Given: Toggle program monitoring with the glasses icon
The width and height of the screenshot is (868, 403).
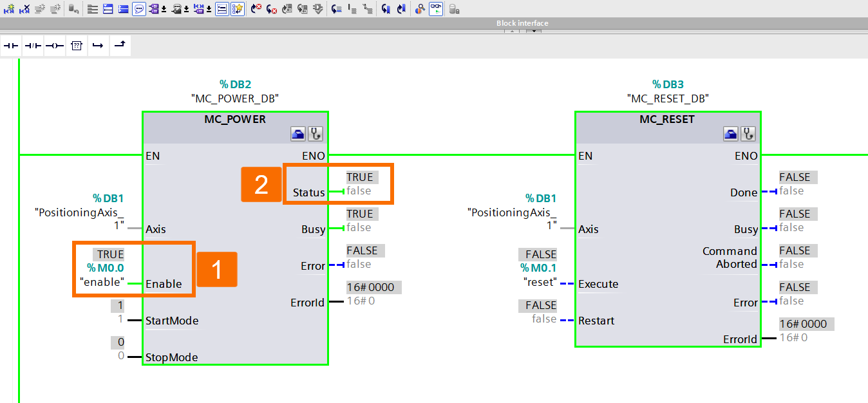Looking at the screenshot, I should coord(436,8).
